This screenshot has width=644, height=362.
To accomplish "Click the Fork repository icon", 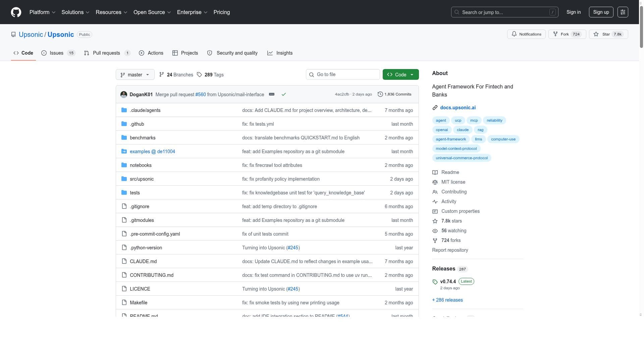I will point(555,34).
